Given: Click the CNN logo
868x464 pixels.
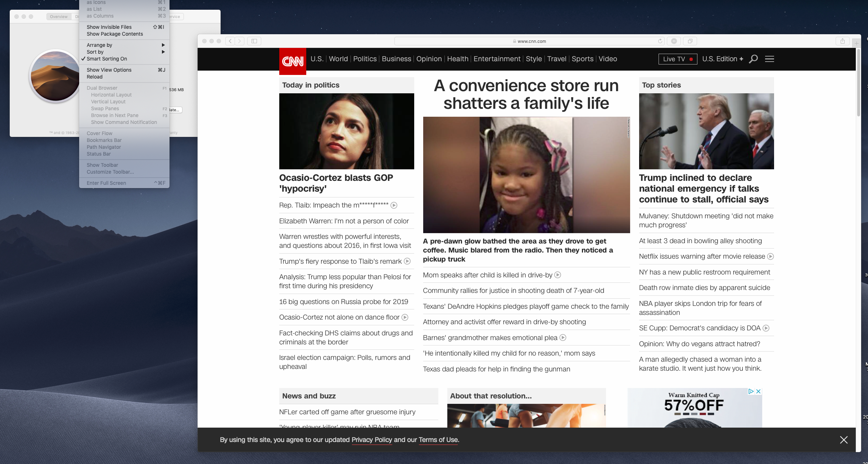Looking at the screenshot, I should [293, 61].
